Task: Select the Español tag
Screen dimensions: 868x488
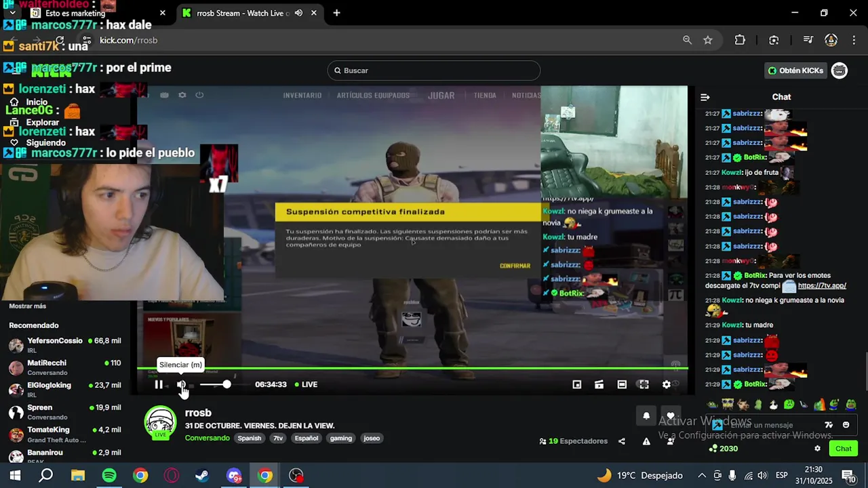Action: [x=306, y=438]
